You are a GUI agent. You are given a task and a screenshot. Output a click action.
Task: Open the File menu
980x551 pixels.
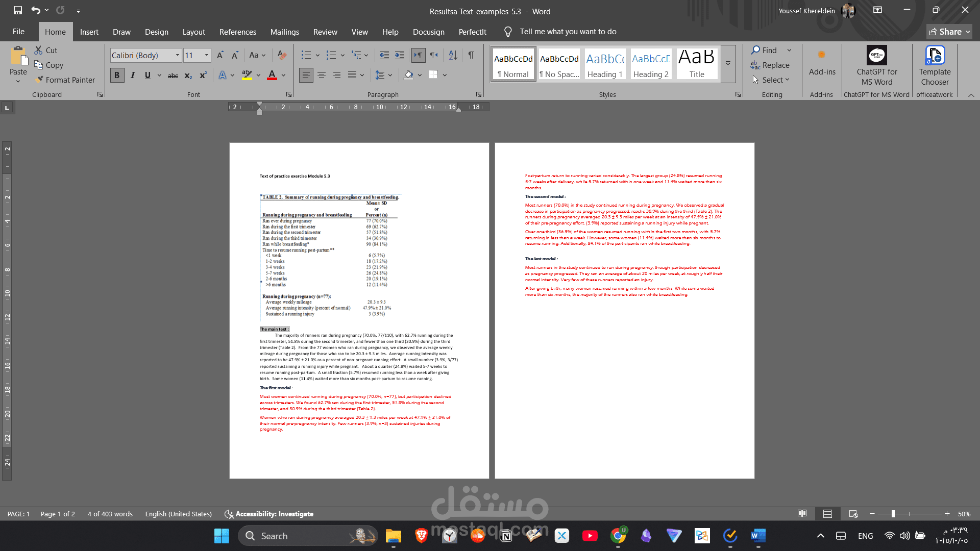[x=18, y=32]
